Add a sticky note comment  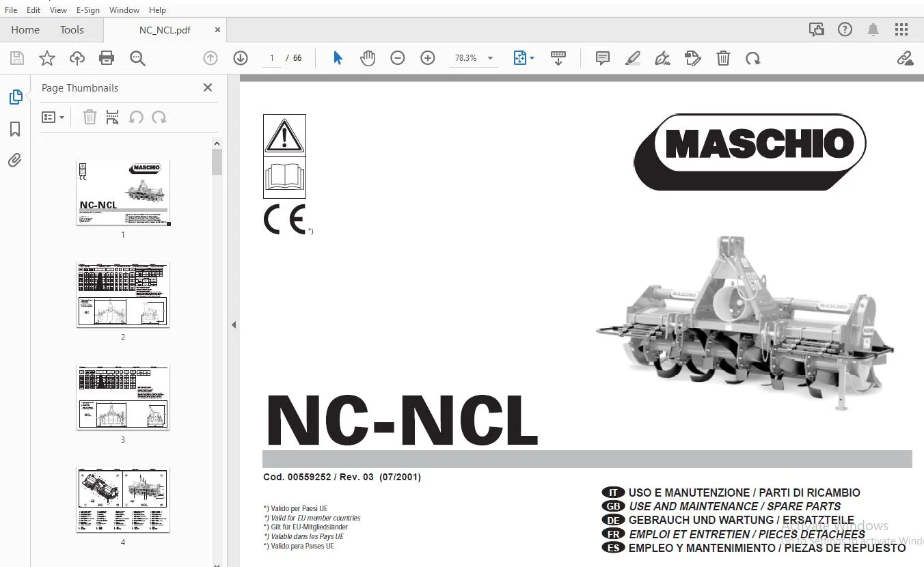pos(603,59)
